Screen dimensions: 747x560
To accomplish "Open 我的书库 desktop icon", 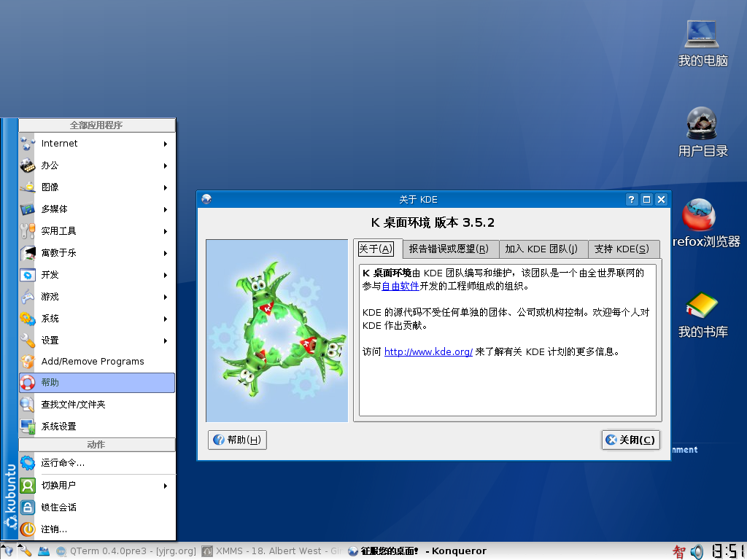I will [703, 314].
